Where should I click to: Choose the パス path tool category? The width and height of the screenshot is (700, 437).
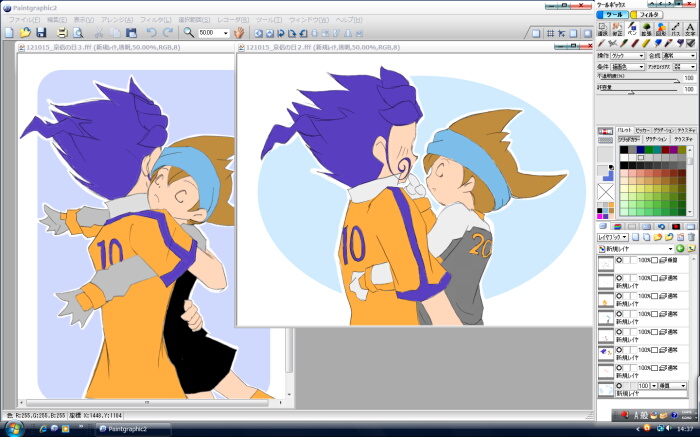(x=675, y=29)
